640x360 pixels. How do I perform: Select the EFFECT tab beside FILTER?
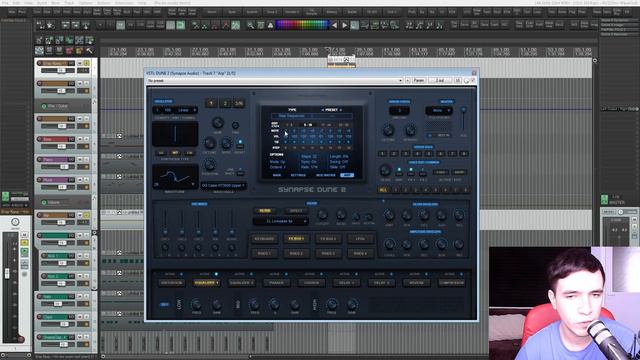point(296,211)
